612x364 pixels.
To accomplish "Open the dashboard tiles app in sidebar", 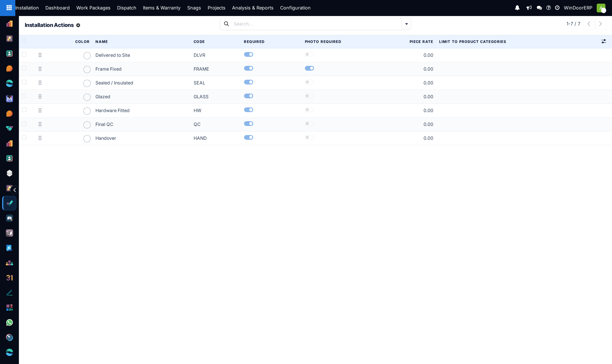I will tap(9, 308).
